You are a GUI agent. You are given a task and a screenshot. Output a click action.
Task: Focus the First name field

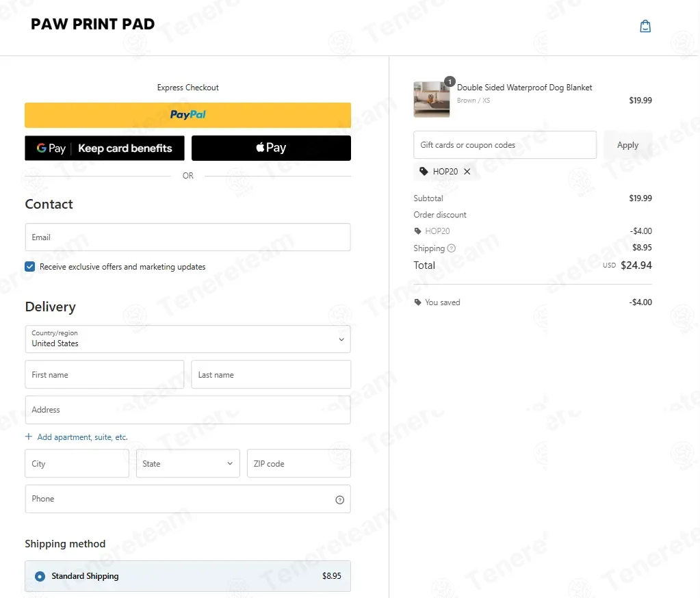coord(105,374)
